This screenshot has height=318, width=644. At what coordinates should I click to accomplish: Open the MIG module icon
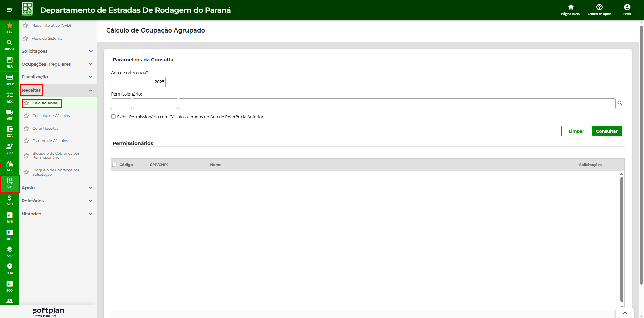10,217
